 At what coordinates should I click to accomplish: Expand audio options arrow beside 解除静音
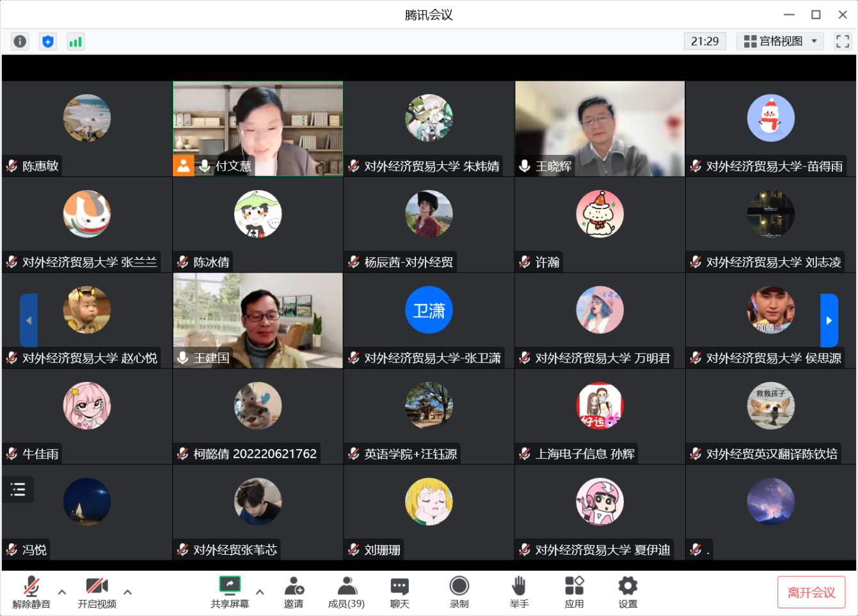pos(62,592)
